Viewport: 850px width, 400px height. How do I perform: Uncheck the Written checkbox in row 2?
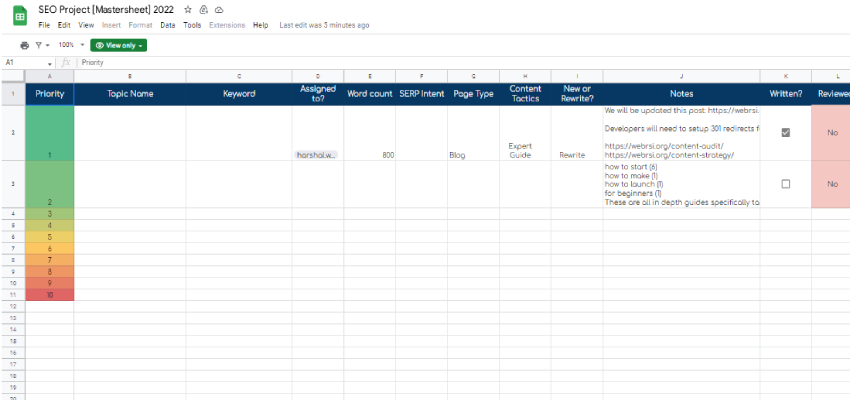click(x=785, y=132)
